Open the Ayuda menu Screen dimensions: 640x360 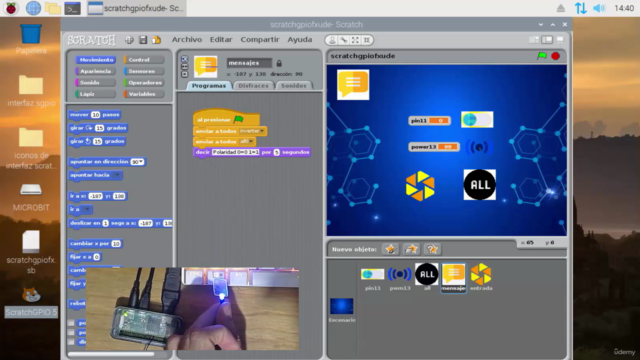click(x=300, y=40)
